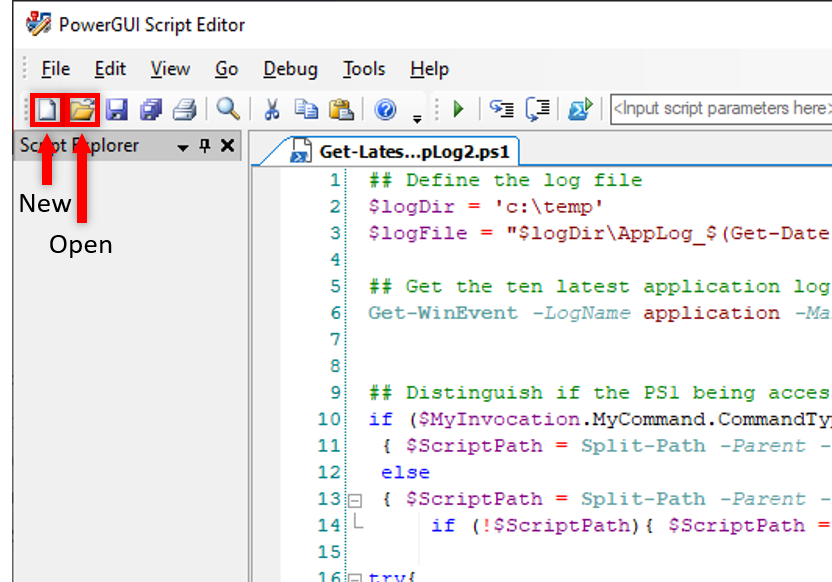This screenshot has width=832, height=582.
Task: Click the Step Over debug icon
Action: coord(538,109)
